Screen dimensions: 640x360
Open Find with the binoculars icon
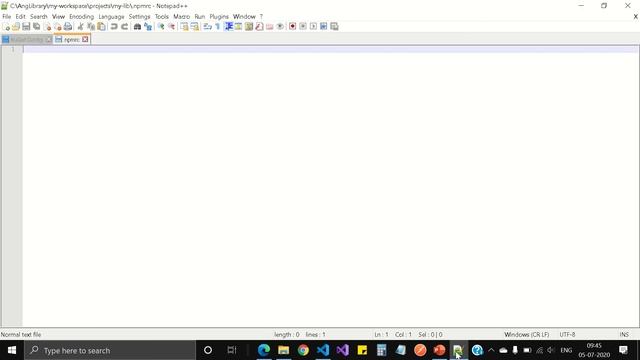click(x=137, y=27)
